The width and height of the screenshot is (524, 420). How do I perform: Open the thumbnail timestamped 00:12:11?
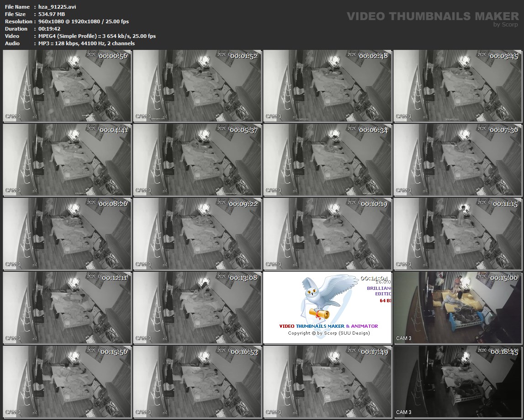(x=67, y=308)
